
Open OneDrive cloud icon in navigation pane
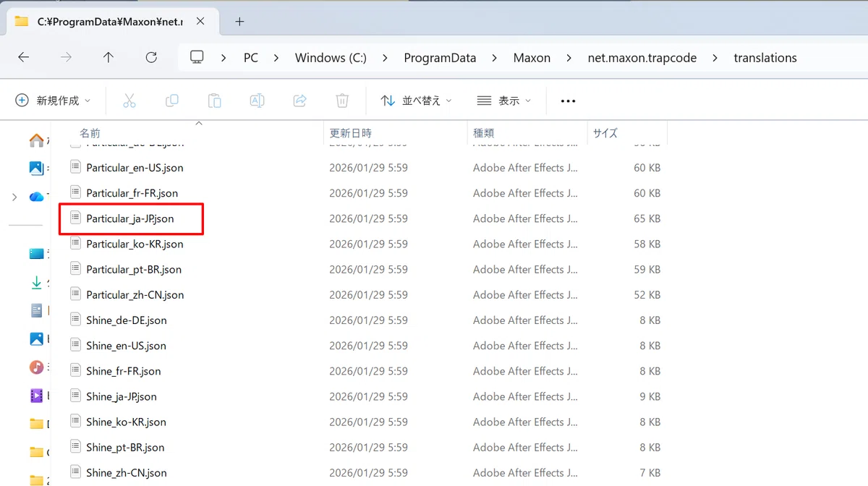pos(36,197)
